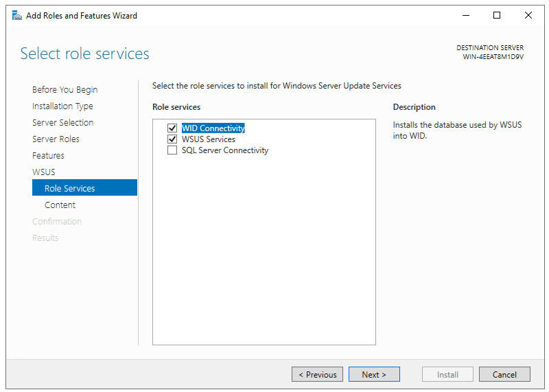The width and height of the screenshot is (549, 392).
Task: Enable the SQL Server Connectivity checkbox
Action: (172, 150)
